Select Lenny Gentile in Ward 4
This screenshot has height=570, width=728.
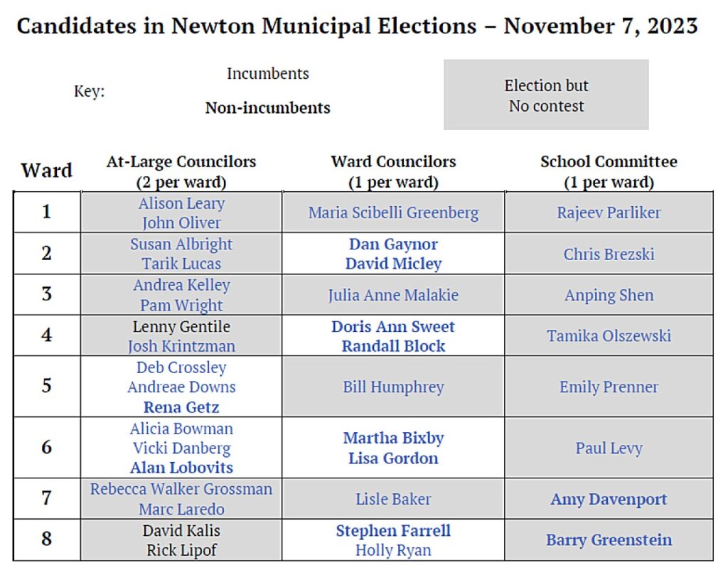[181, 327]
